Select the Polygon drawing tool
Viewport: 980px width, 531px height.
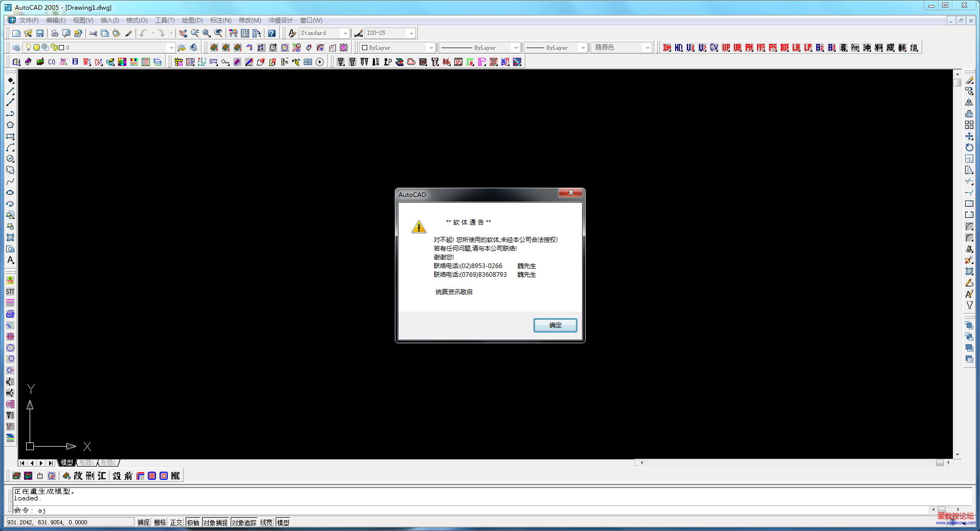click(10, 125)
